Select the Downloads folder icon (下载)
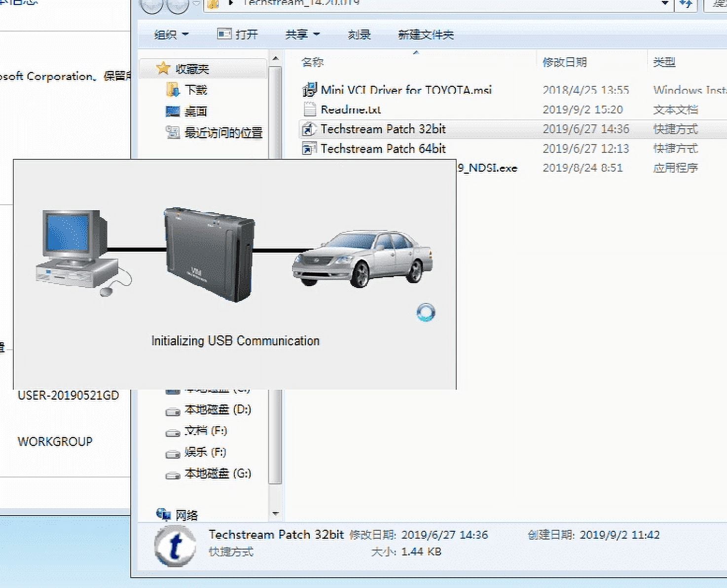727x588 pixels. (173, 90)
